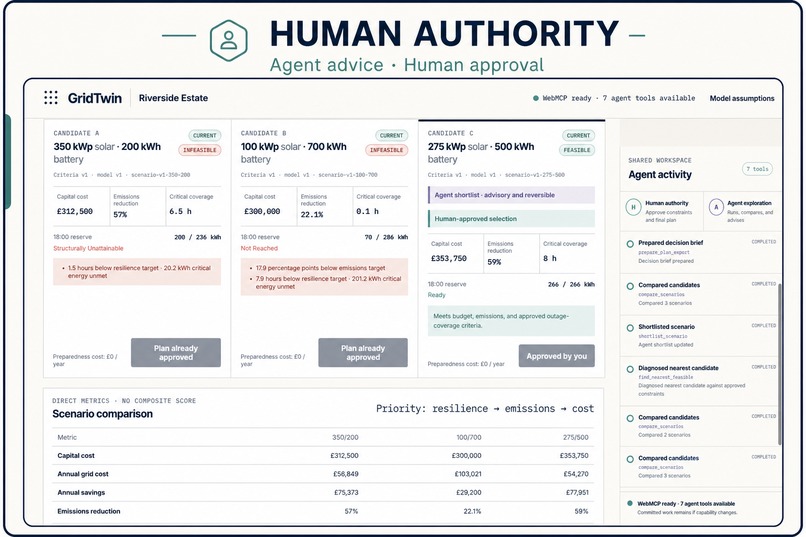Click the Human-approved selection banner
Screen dimensions: 806x537
(511, 219)
